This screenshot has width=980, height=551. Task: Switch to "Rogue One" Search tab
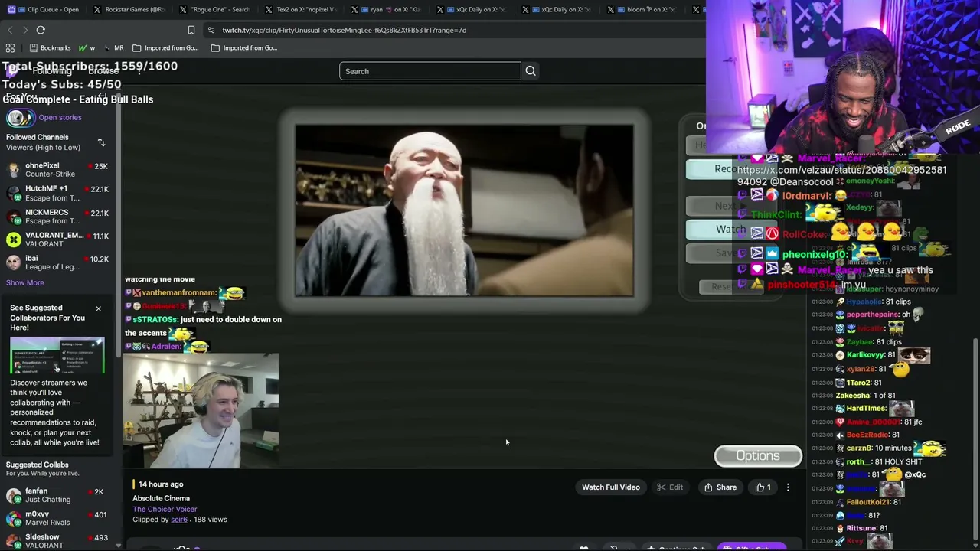(x=215, y=9)
